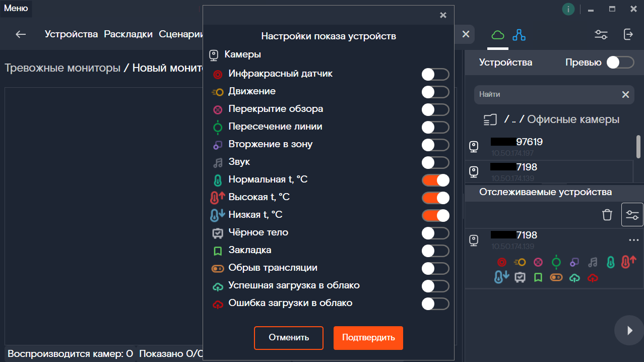Screen dimensions: 644x362
Task: Disable Нормальная t, °C toggle
Action: click(435, 180)
